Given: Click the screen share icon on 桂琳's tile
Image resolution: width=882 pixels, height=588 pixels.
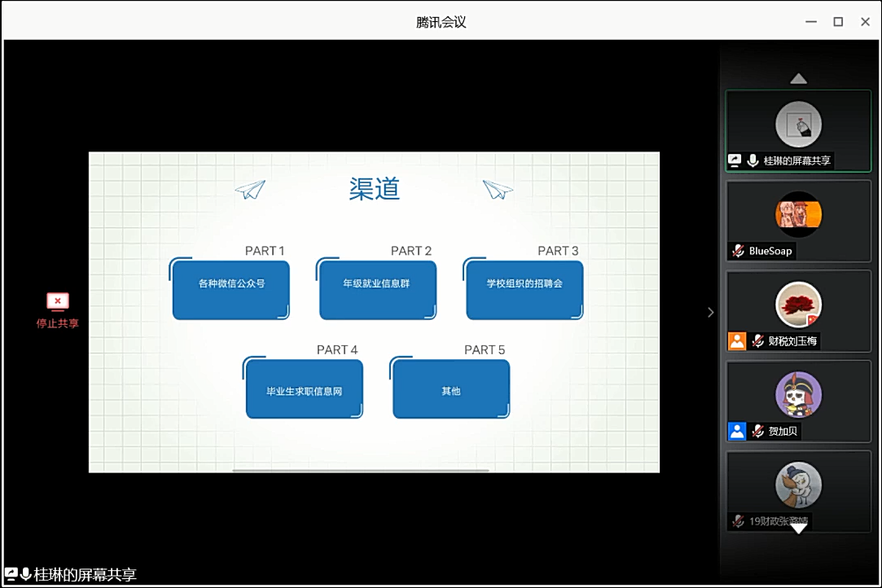Looking at the screenshot, I should [x=735, y=161].
